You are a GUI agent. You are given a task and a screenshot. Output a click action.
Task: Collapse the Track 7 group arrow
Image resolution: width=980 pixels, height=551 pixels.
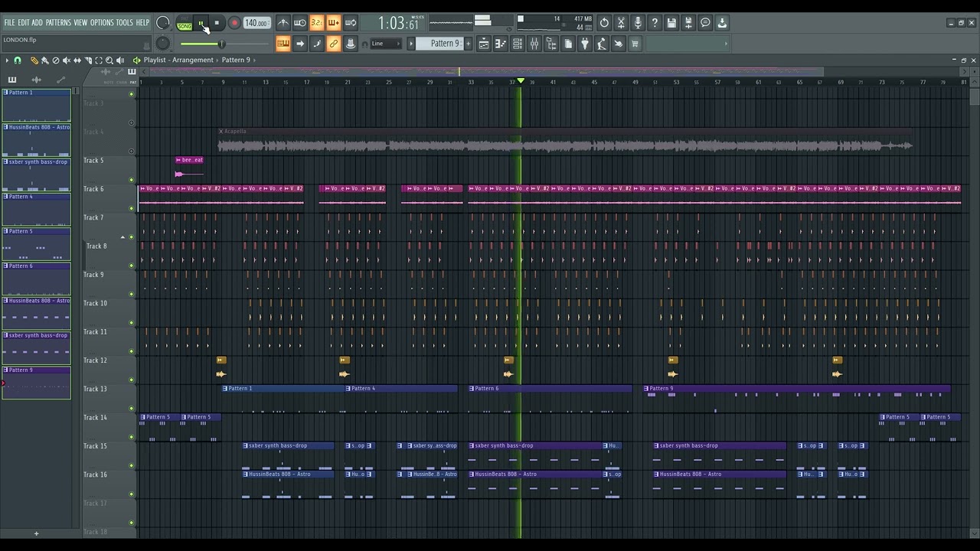(x=122, y=237)
